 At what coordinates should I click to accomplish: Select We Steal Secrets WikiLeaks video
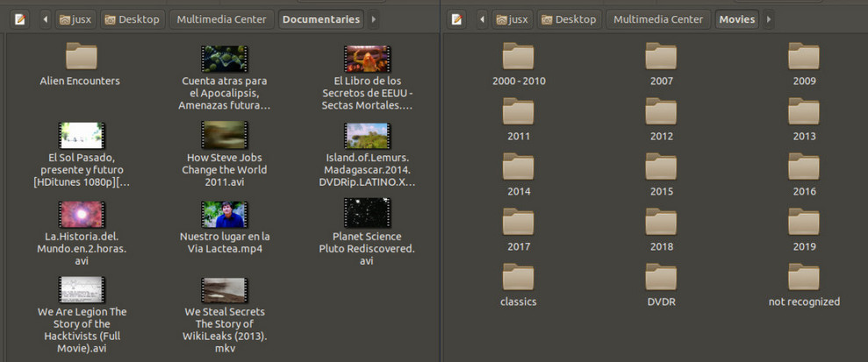point(224,289)
